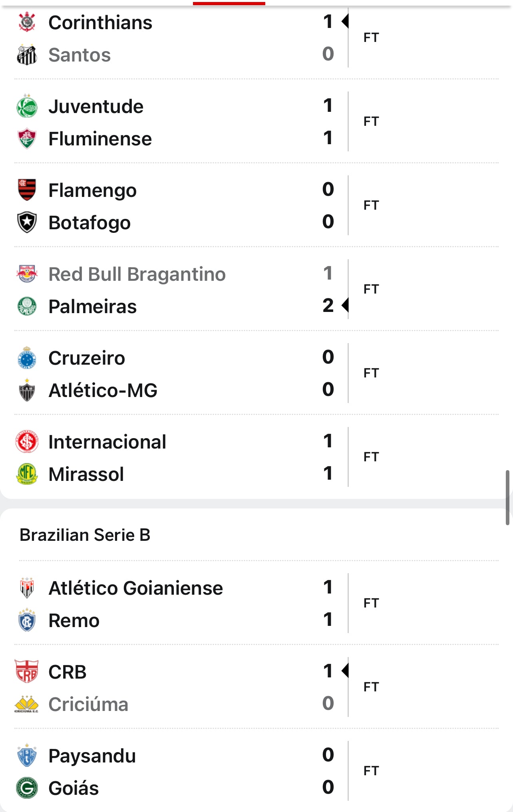This screenshot has height=812, width=513.
Task: Tap the Red Bull Bragantino logo
Action: [27, 274]
